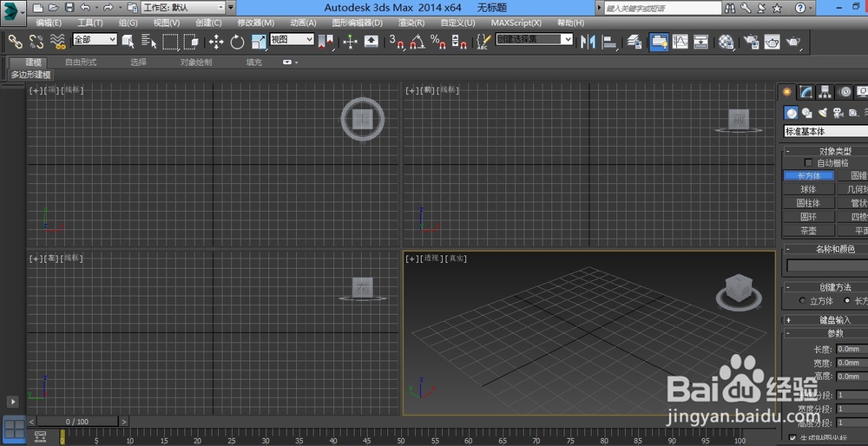Open the 编辑(E) menu
This screenshot has width=868, height=446.
tap(49, 23)
